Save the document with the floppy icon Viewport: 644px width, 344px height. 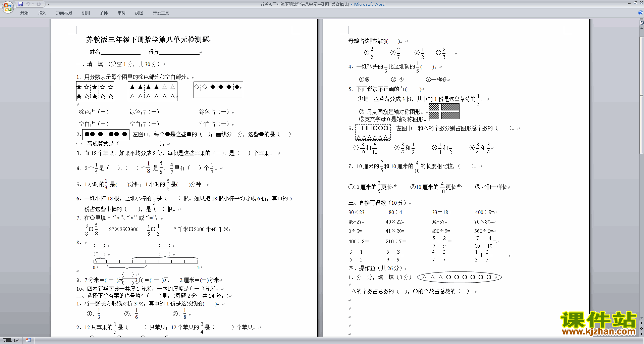pos(20,4)
